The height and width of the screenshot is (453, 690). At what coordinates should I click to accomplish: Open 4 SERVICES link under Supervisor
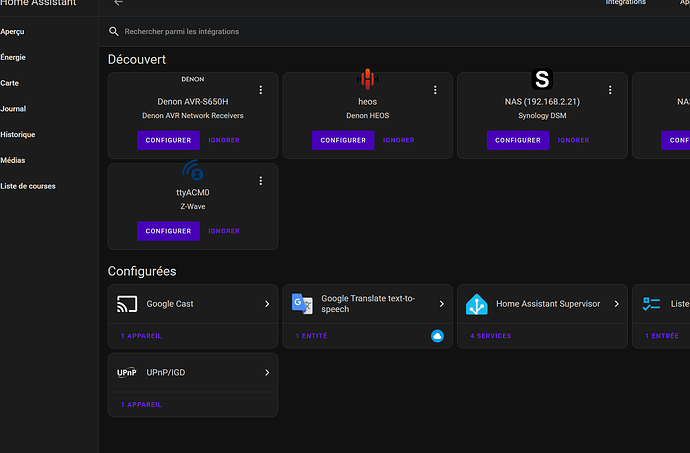[x=491, y=336]
